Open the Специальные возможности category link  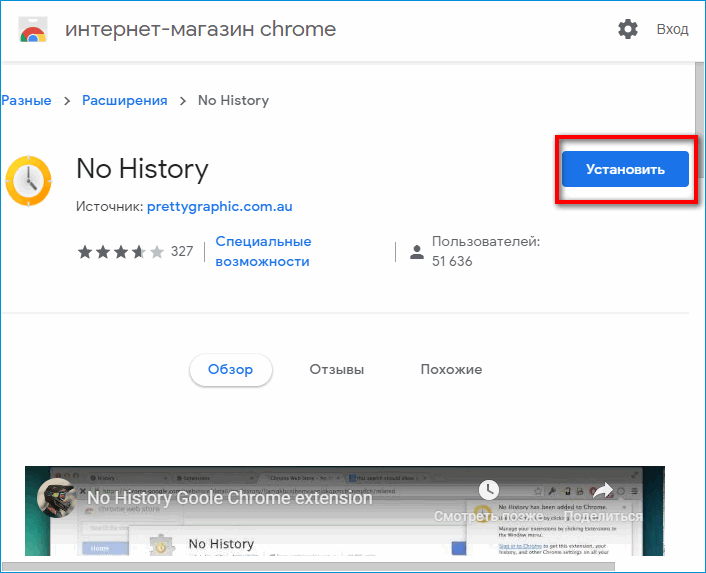[x=263, y=251]
